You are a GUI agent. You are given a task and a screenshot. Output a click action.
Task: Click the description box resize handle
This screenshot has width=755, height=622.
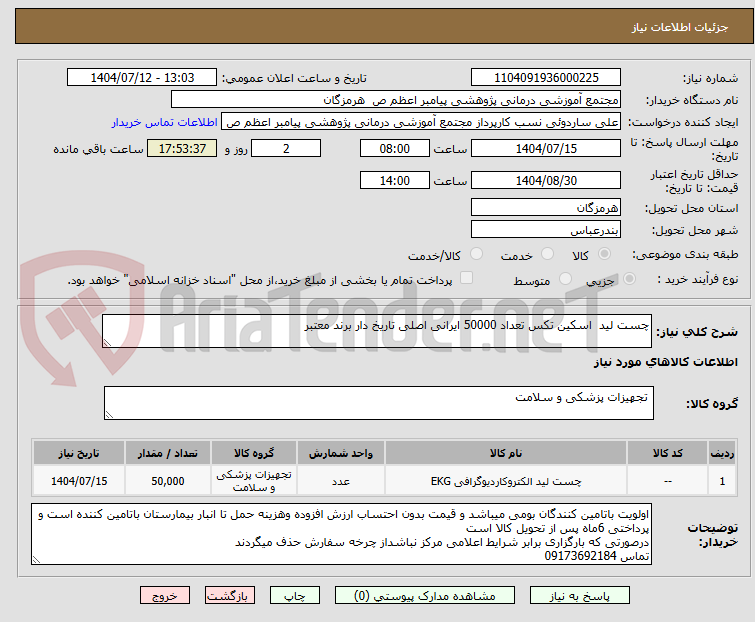pos(107,342)
